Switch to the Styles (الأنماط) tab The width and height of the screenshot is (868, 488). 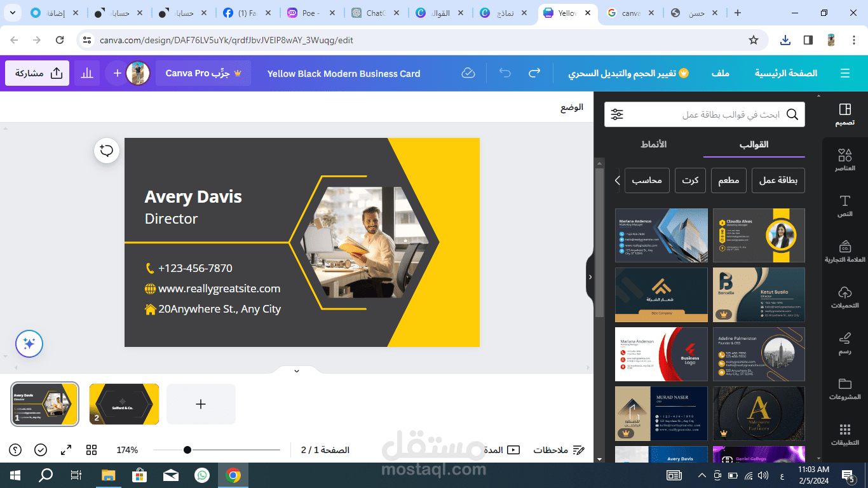[x=654, y=144]
